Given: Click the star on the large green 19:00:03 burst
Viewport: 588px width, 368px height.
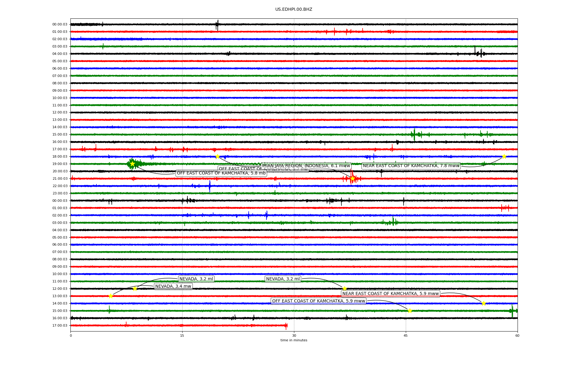Looking at the screenshot, I should click(132, 164).
